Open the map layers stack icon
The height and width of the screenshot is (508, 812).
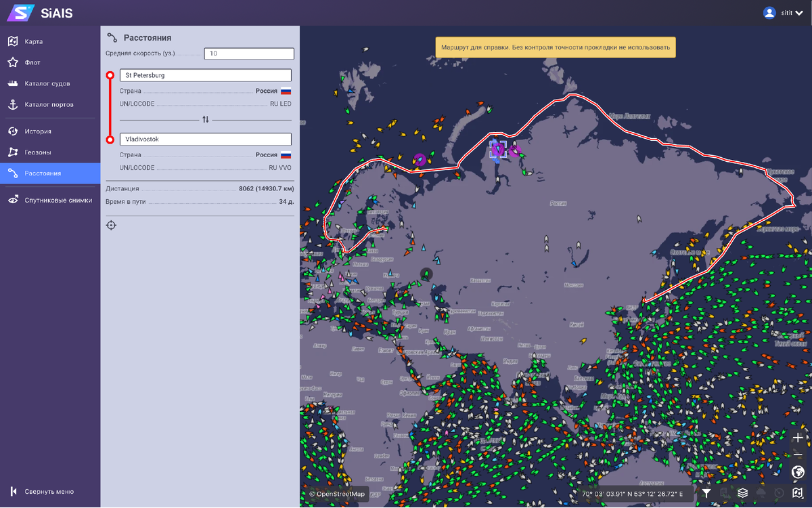tap(743, 493)
